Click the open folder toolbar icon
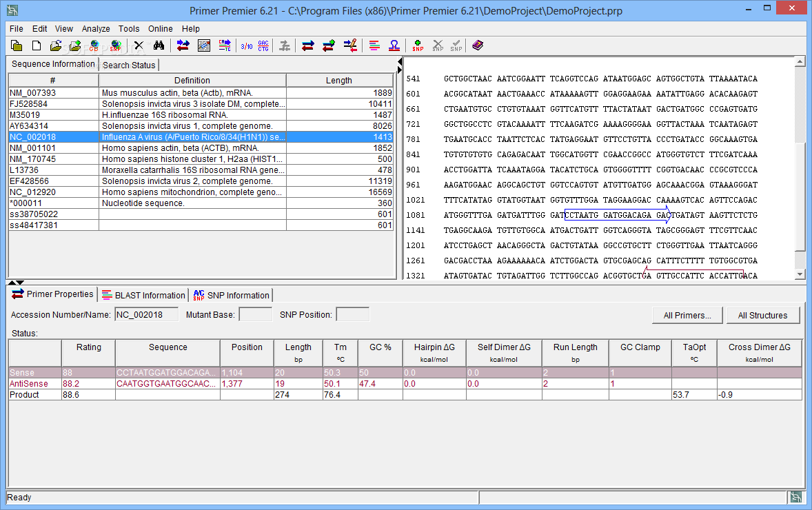This screenshot has height=510, width=812. (55, 45)
